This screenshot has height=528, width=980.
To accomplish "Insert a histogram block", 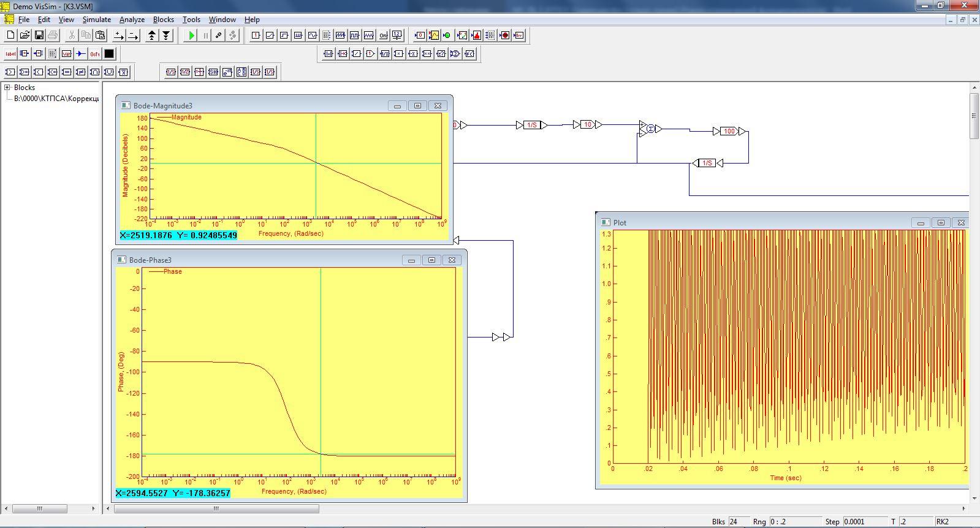I will pyautogui.click(x=476, y=36).
